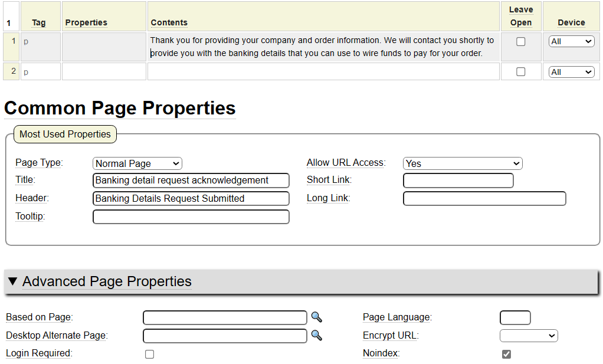Check the Leave Open box for row 2
Viewport: 603px width, 364px height.
521,71
